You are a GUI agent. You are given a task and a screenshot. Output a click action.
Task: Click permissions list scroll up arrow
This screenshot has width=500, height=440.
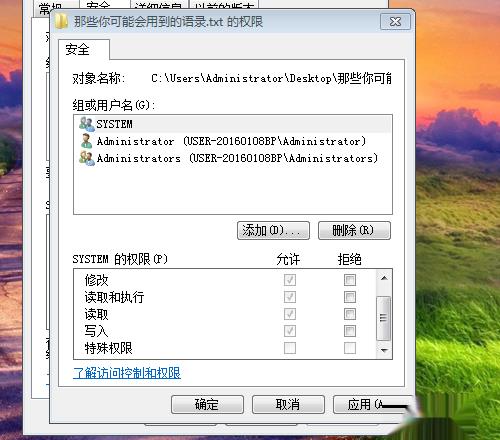384,278
